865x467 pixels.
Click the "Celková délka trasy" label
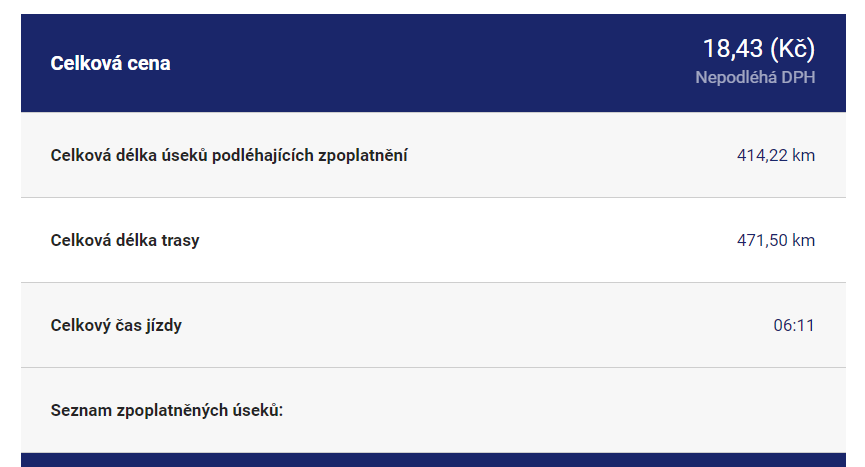pos(125,240)
